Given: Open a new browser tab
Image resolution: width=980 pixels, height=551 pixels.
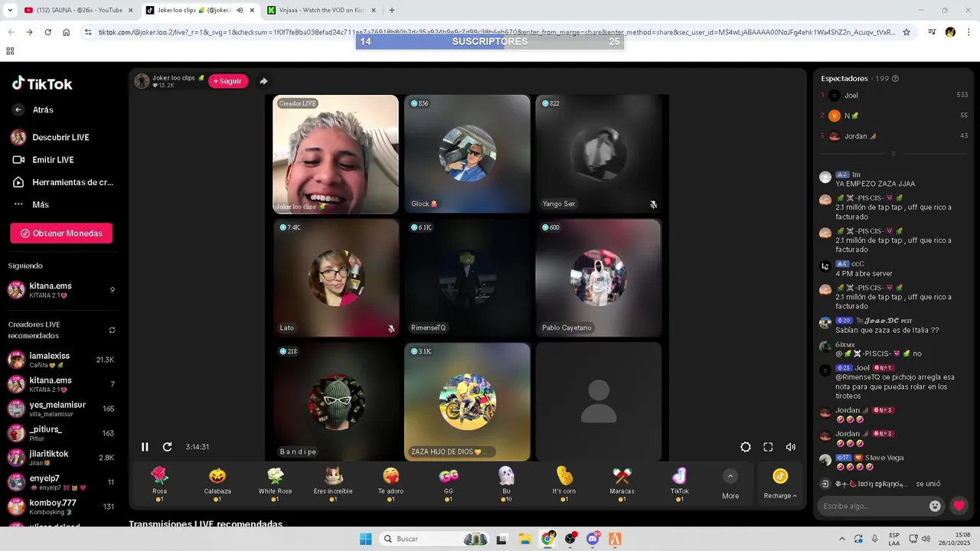Looking at the screenshot, I should (392, 10).
